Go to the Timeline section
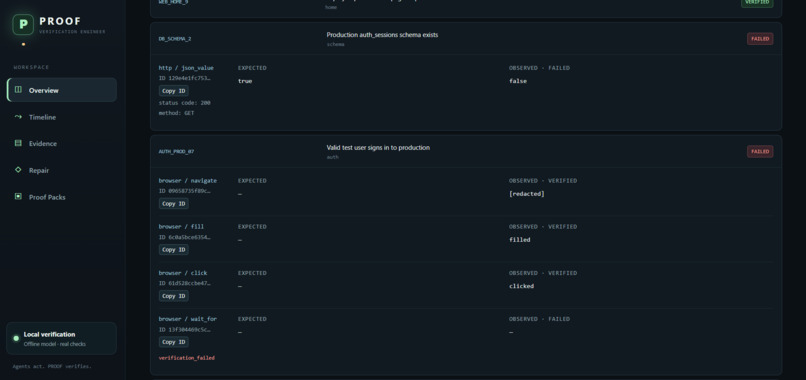 [x=62, y=117]
